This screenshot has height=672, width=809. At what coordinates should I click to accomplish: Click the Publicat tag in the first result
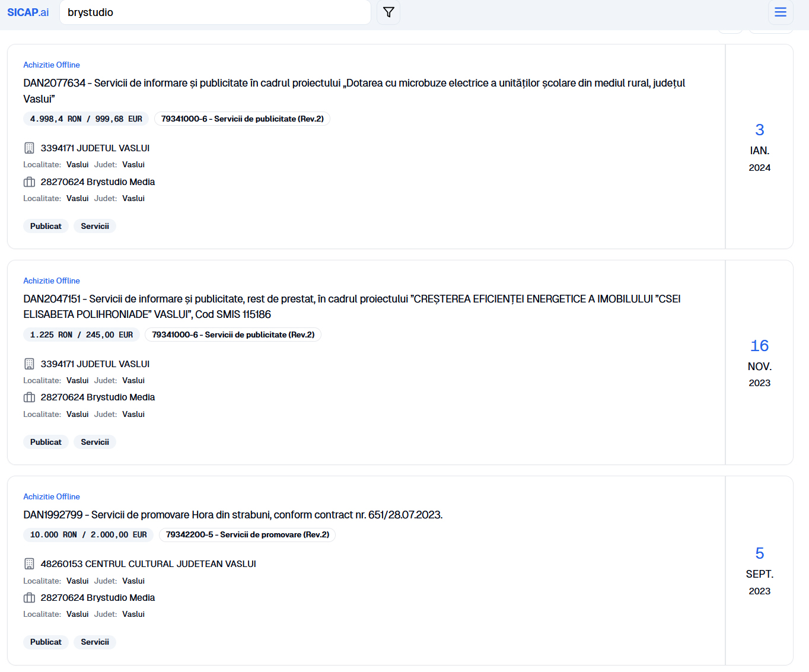(46, 227)
